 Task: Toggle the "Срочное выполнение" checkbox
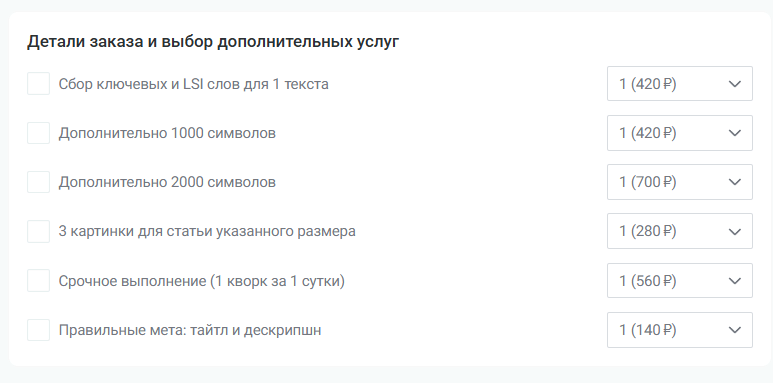click(38, 280)
